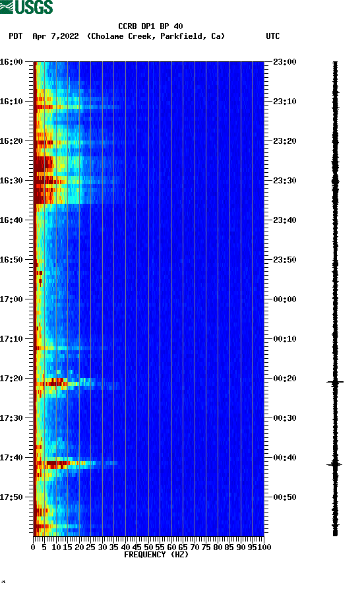364x589 pixels.
Task: Click the 'UTC' timezone label
Action: pos(273,36)
